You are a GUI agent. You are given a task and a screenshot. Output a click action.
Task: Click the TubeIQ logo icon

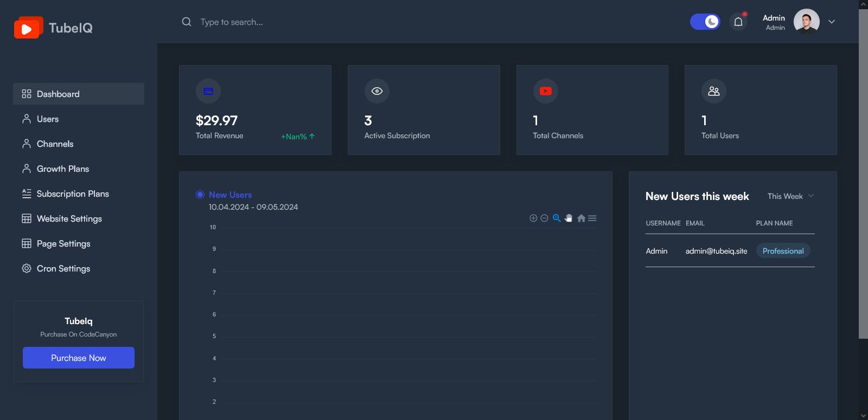(x=28, y=28)
